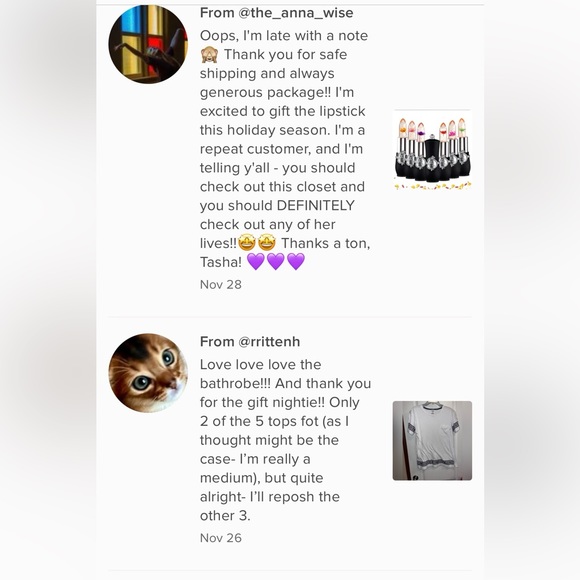580x580 pixels.
Task: Click the last purple heart emoji
Action: 296,262
